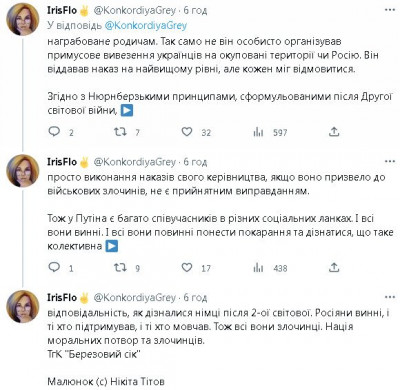Open more options menu on first tweet
Screen dimensions: 400x390
coord(390,10)
